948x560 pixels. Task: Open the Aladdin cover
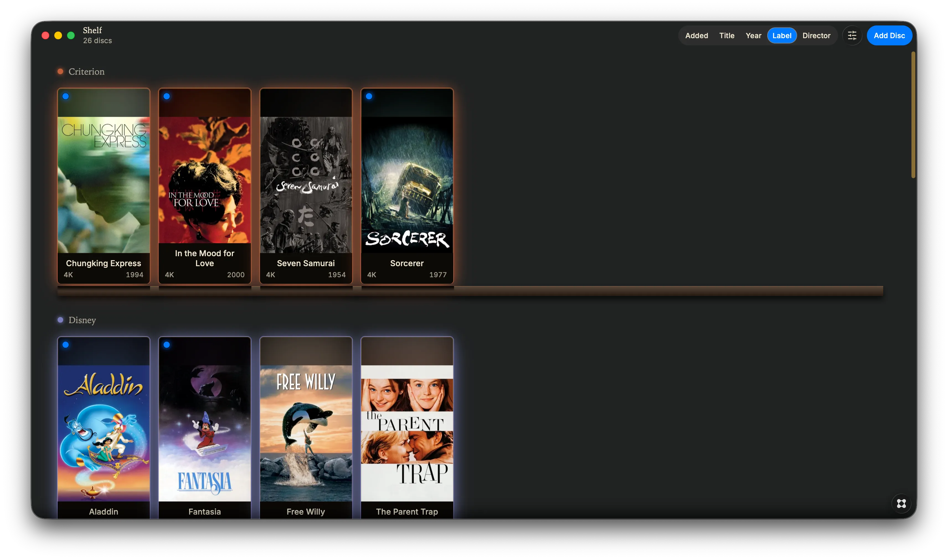pos(104,433)
